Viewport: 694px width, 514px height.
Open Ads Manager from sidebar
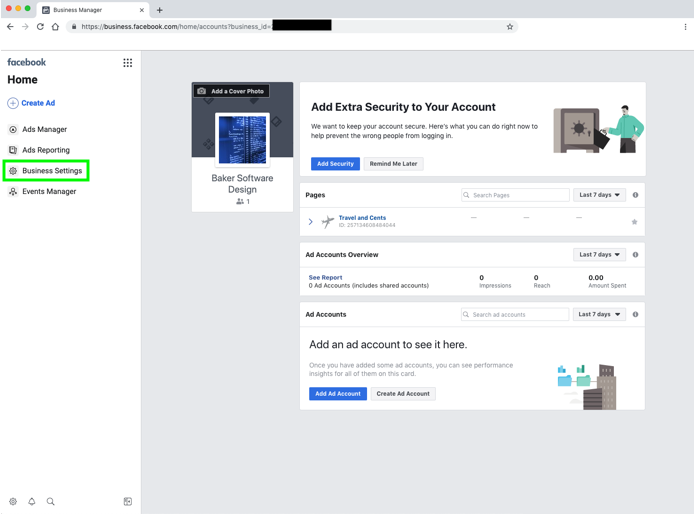44,129
